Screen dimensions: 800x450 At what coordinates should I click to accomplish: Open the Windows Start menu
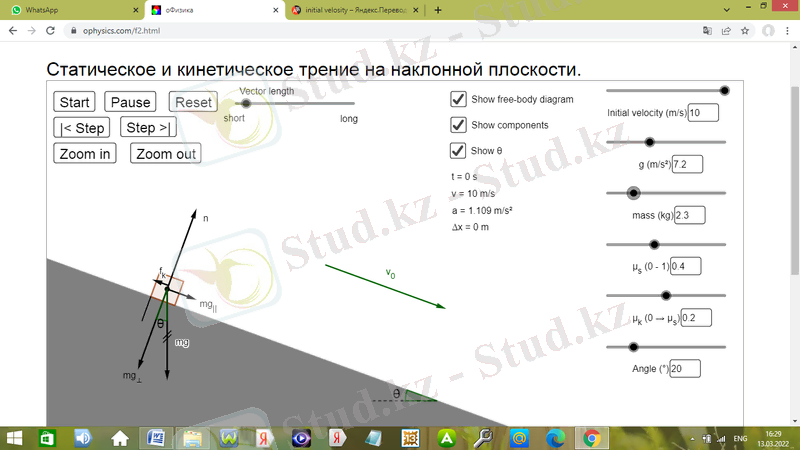(14, 438)
